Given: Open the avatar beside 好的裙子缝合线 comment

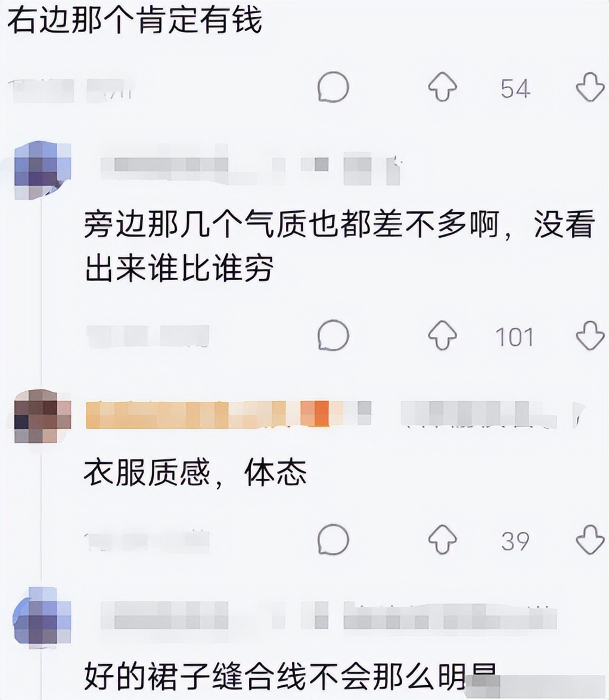Looking at the screenshot, I should coord(42,617).
